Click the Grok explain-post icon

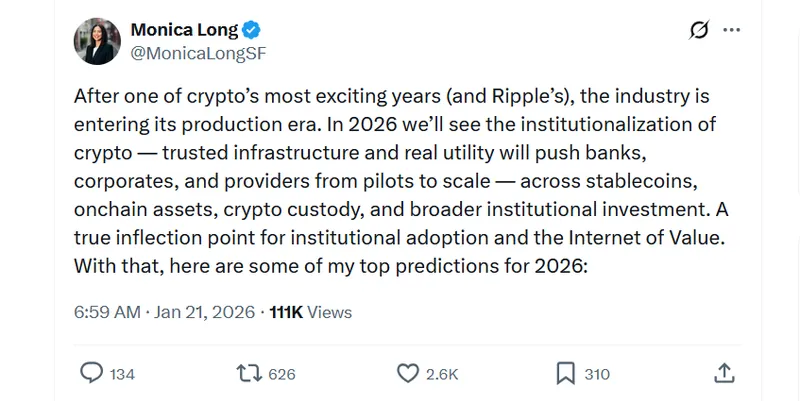pyautogui.click(x=700, y=31)
